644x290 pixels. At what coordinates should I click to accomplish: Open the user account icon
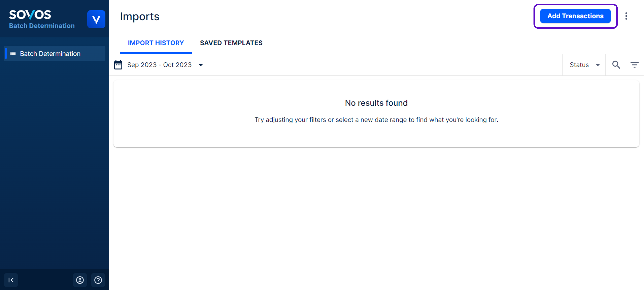point(80,280)
